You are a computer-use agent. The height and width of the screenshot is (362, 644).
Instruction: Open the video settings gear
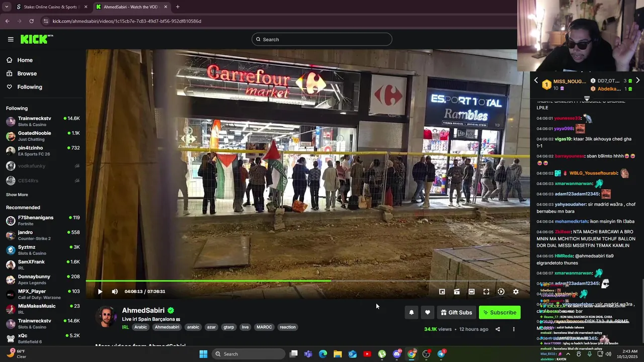[x=516, y=292]
